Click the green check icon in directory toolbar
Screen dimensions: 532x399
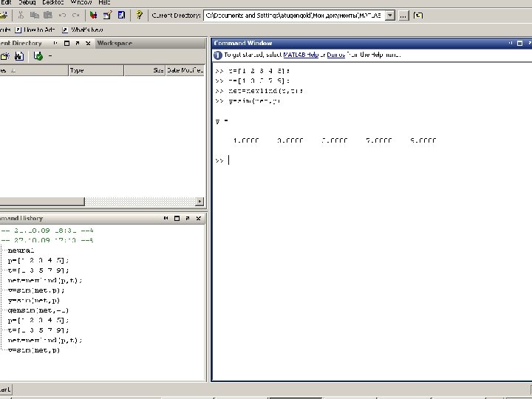coord(38,56)
